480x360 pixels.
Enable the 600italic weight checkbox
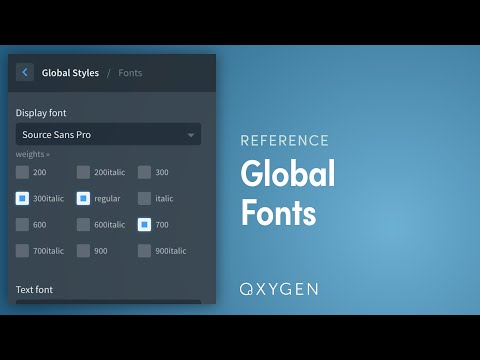point(83,225)
